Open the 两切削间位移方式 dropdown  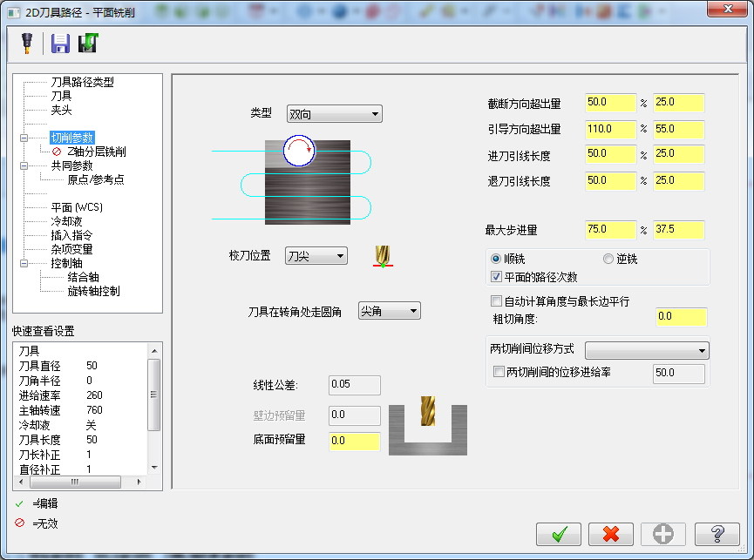click(647, 350)
